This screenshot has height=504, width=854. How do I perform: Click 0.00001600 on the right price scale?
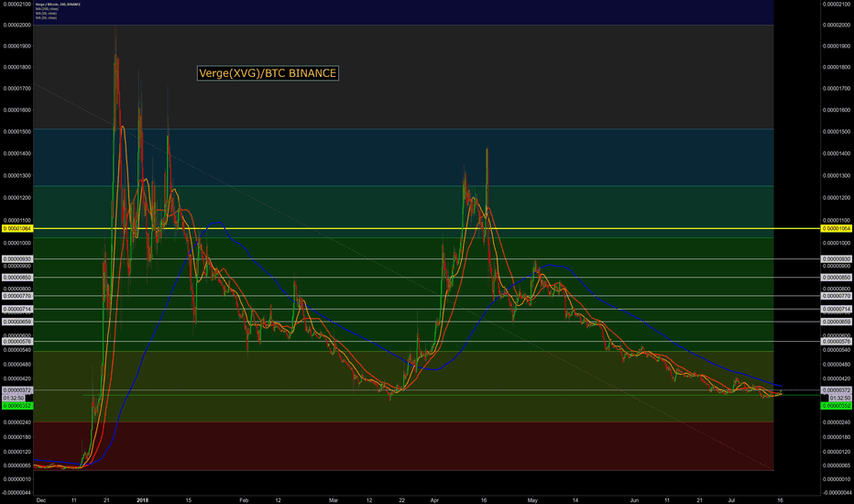(837, 110)
